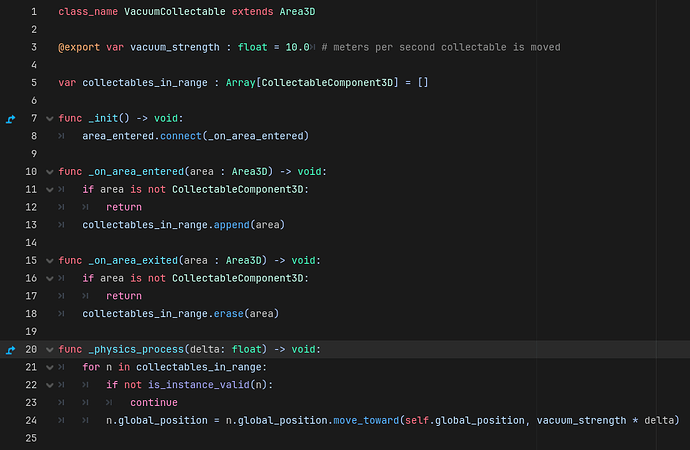Collapse the _init function fold arrow
The width and height of the screenshot is (690, 450).
point(50,119)
